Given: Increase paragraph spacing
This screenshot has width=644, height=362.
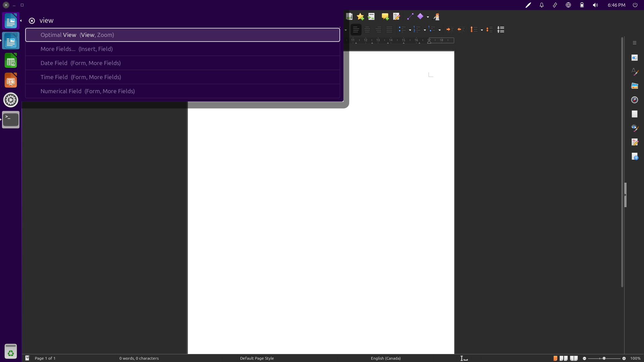Looking at the screenshot, I should coord(490,29).
